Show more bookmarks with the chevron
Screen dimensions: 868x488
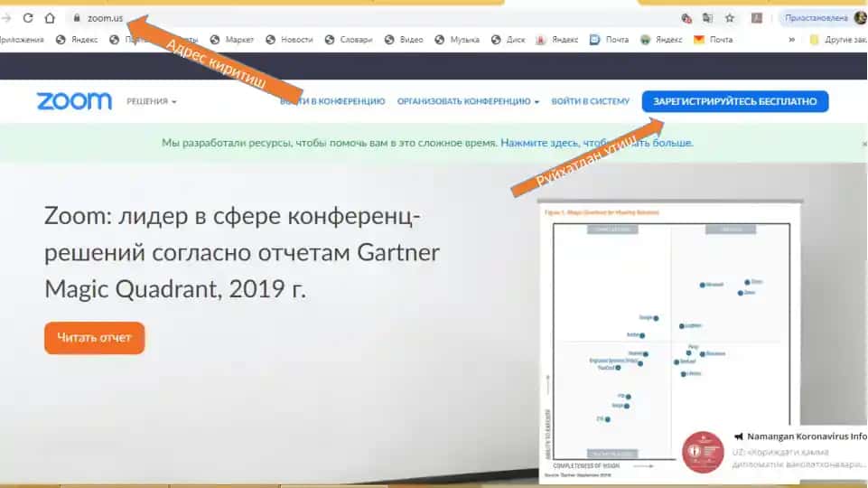click(791, 40)
